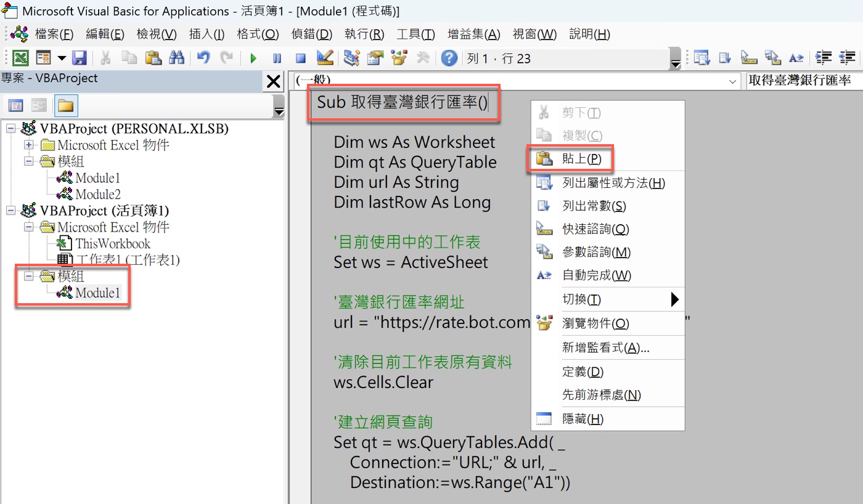Open the 檔案(F) menu

click(54, 34)
